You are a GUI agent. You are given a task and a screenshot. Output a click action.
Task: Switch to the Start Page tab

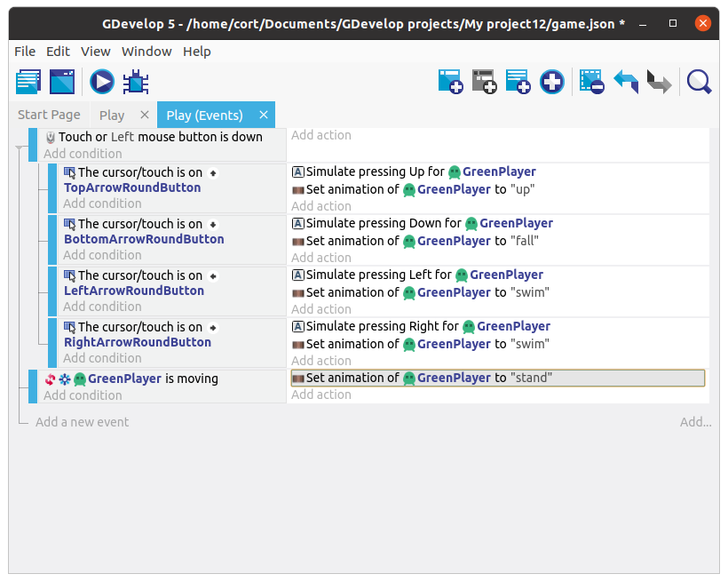pyautogui.click(x=49, y=115)
